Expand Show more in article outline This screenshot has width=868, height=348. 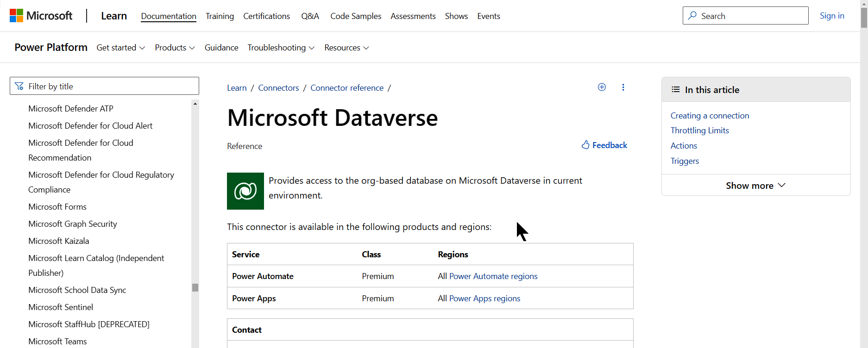tap(756, 185)
